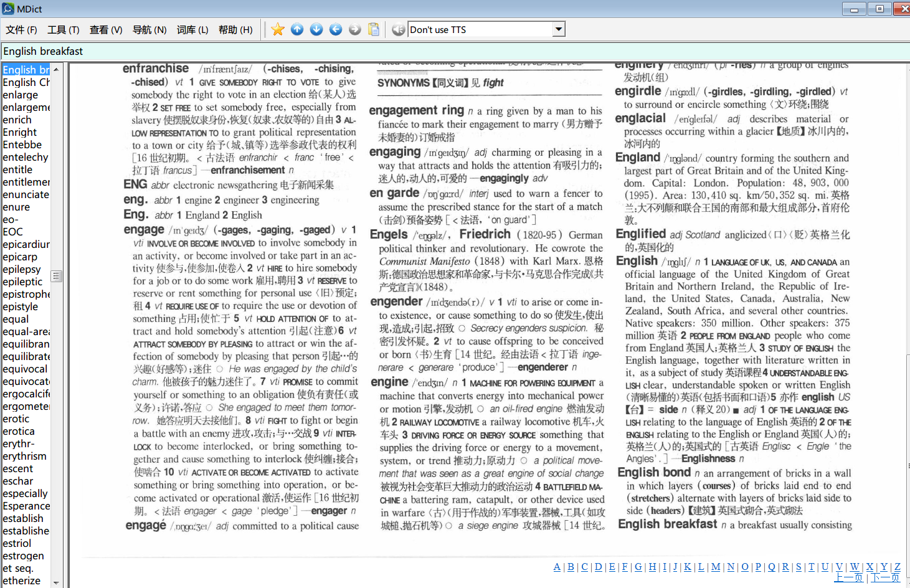
Task: Follow the E index link
Action: click(x=612, y=567)
